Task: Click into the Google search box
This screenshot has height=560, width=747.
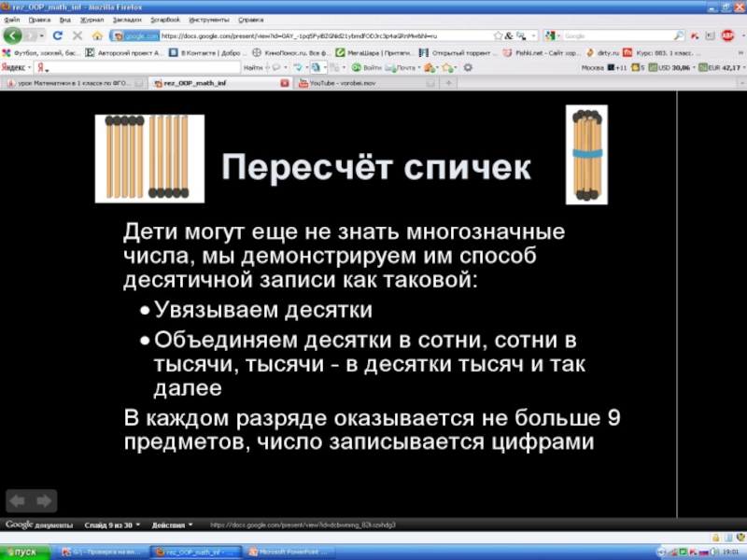Action: coord(618,35)
